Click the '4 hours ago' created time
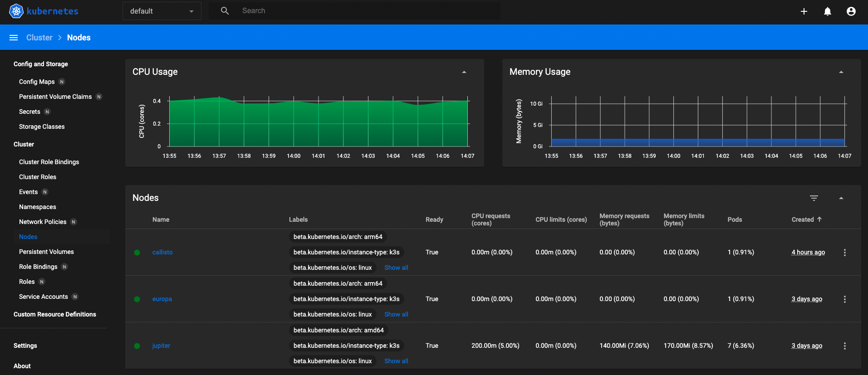Screen dimensions: 868x375 pyautogui.click(x=808, y=252)
